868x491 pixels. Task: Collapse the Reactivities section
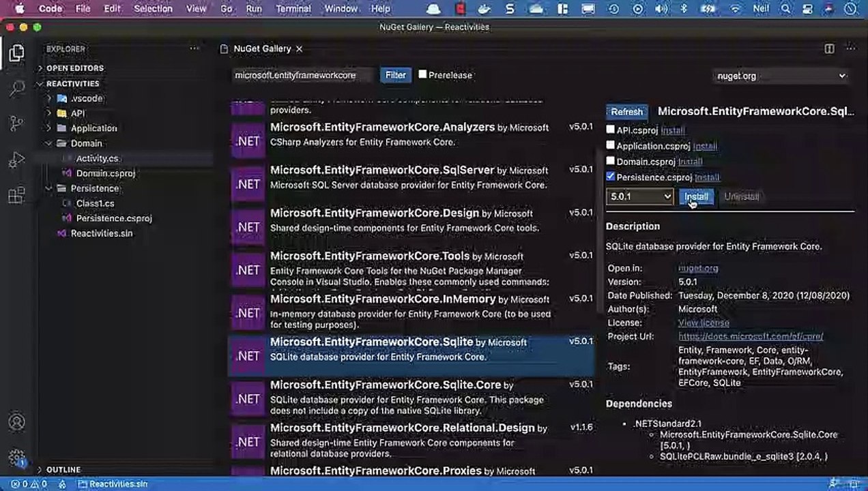click(72, 83)
